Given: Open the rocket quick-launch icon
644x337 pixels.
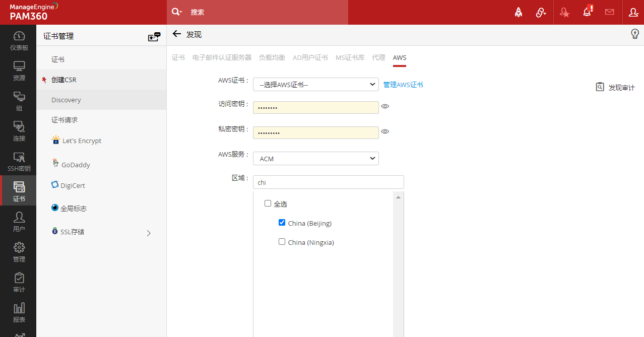Looking at the screenshot, I should [518, 12].
